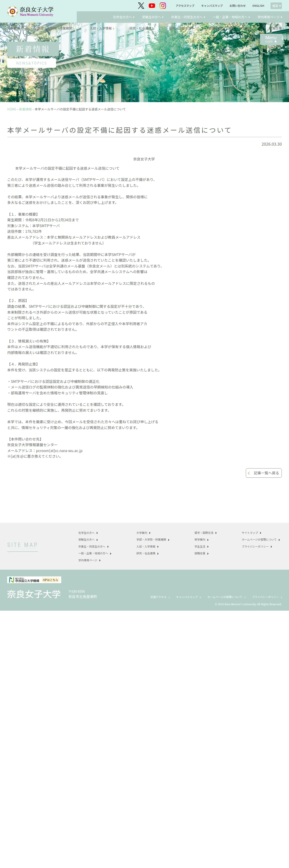The image size is (289, 868).
Task: Collapse the Menu CLOSE toggle button
Action: (271, 39)
